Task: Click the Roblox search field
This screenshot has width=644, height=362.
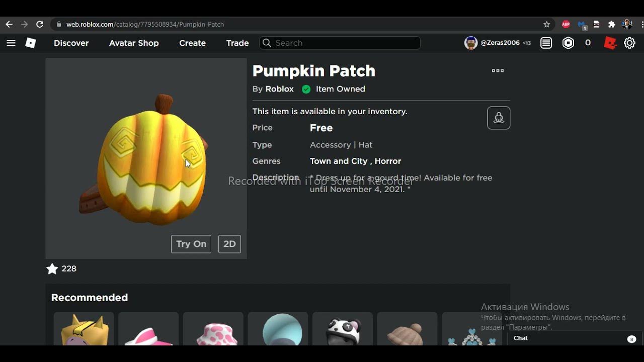Action: tap(340, 43)
